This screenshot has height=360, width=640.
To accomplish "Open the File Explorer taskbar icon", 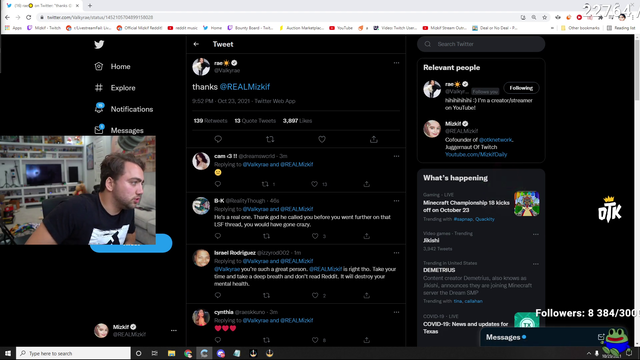I will pyautogui.click(x=171, y=353).
